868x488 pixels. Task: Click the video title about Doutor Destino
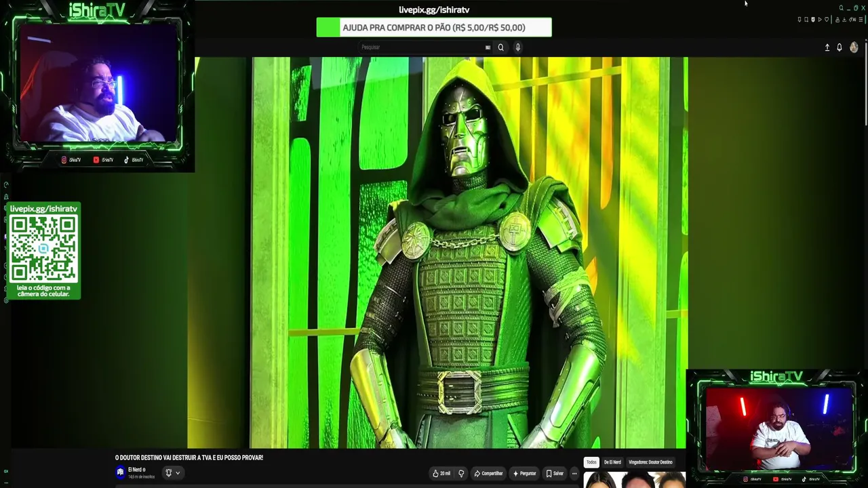pyautogui.click(x=189, y=457)
